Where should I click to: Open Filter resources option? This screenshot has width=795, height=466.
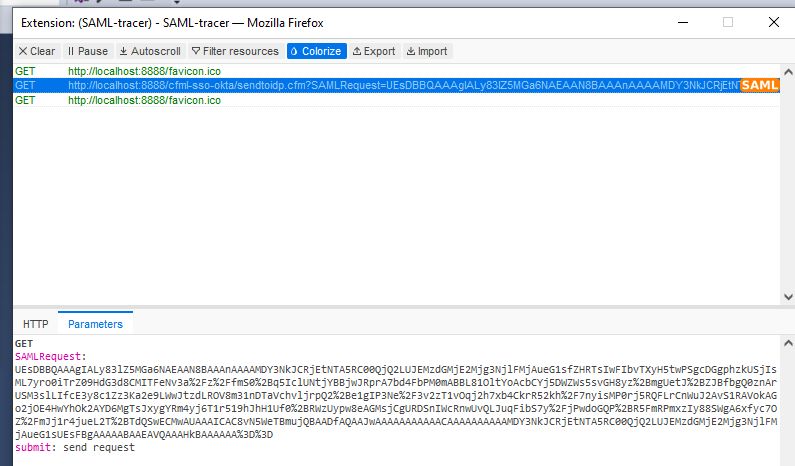click(235, 51)
